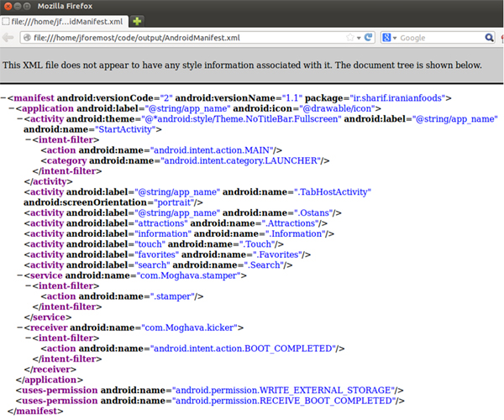Click the XML style information notice text
Image resolution: width=504 pixels, height=420 pixels.
pos(242,66)
